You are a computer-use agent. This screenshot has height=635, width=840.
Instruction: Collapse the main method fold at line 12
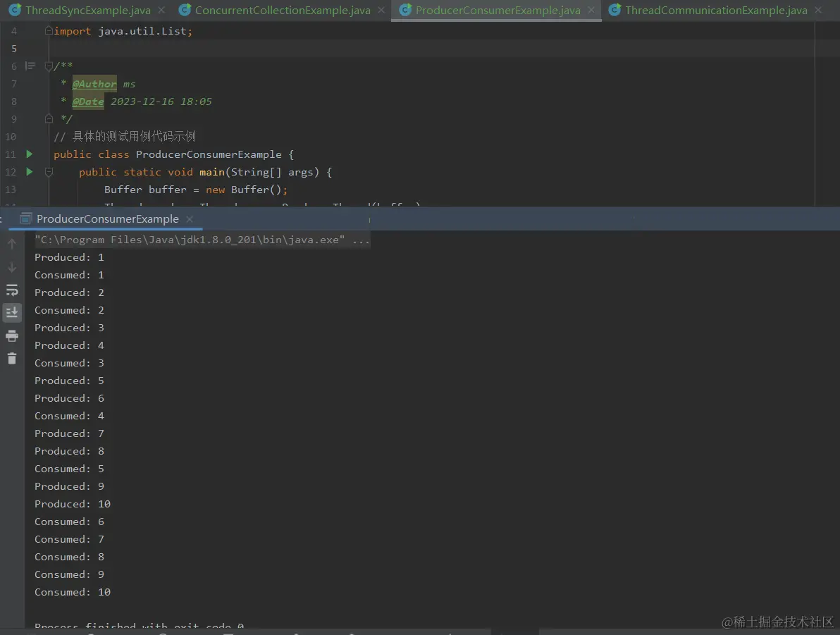49,172
